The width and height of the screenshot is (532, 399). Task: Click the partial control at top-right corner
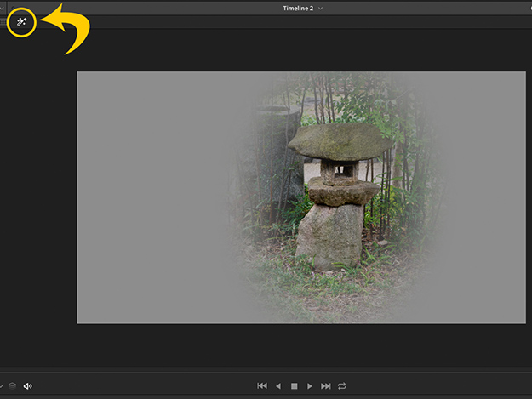[x=528, y=9]
